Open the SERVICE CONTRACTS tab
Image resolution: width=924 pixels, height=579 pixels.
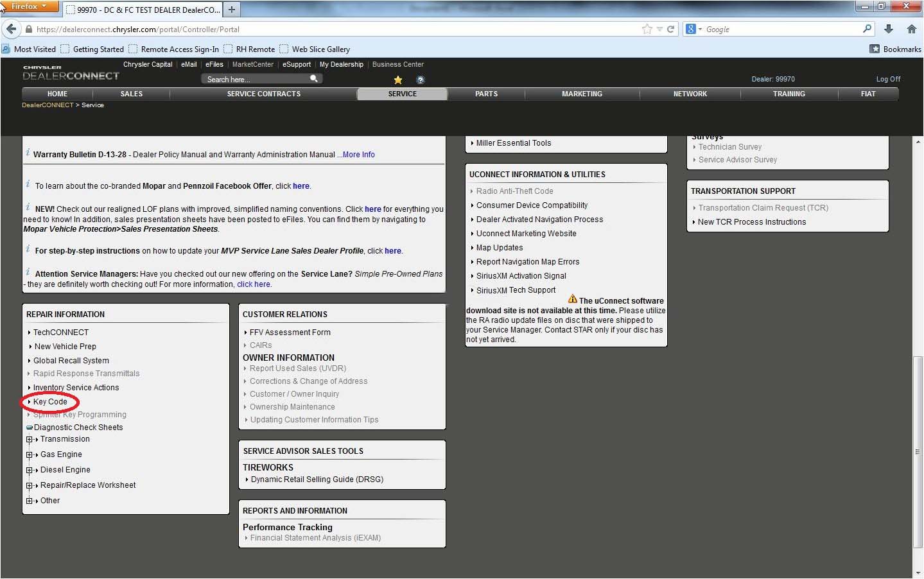click(264, 94)
